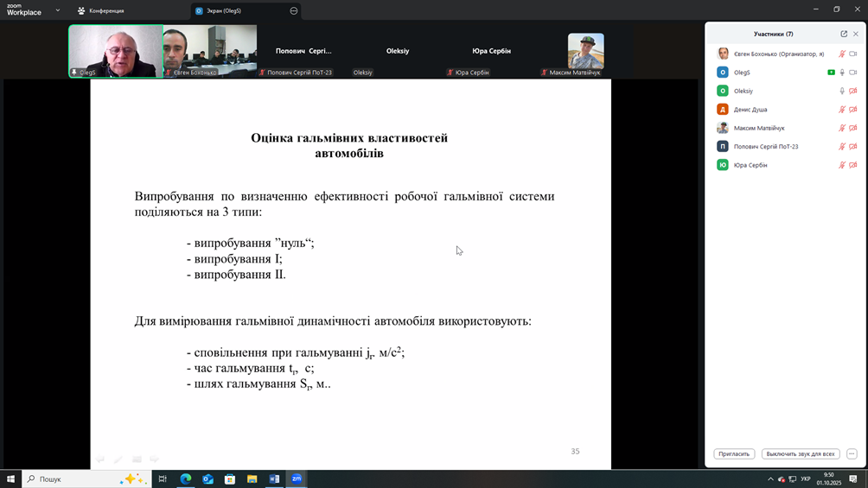This screenshot has width=868, height=488.
Task: Select the Экран (OlegS) tab
Action: coord(223,10)
